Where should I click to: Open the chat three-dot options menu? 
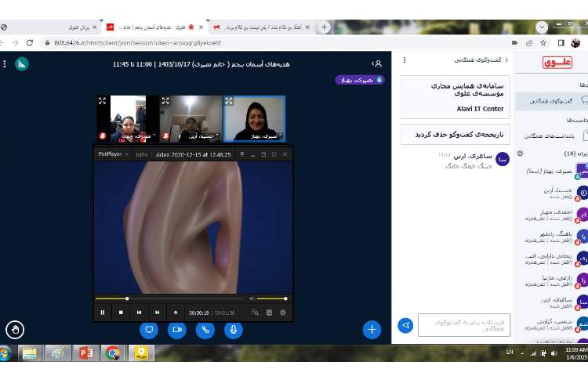(x=405, y=60)
